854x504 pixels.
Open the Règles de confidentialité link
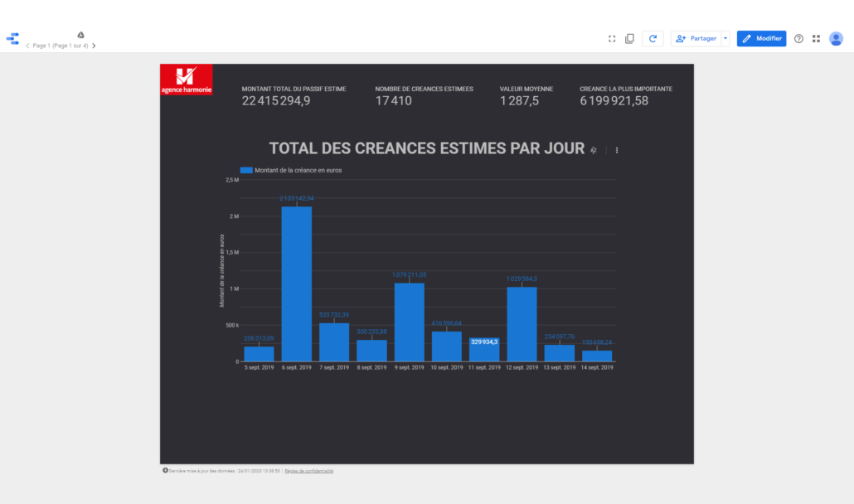308,470
